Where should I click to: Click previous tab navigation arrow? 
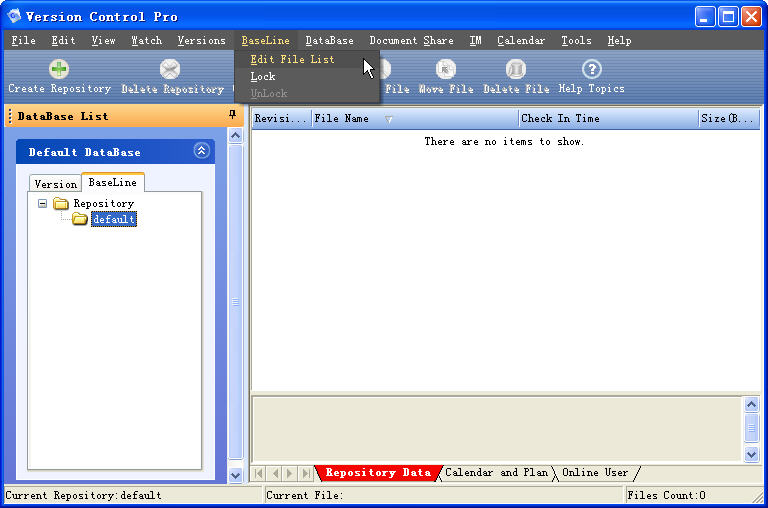[275, 473]
